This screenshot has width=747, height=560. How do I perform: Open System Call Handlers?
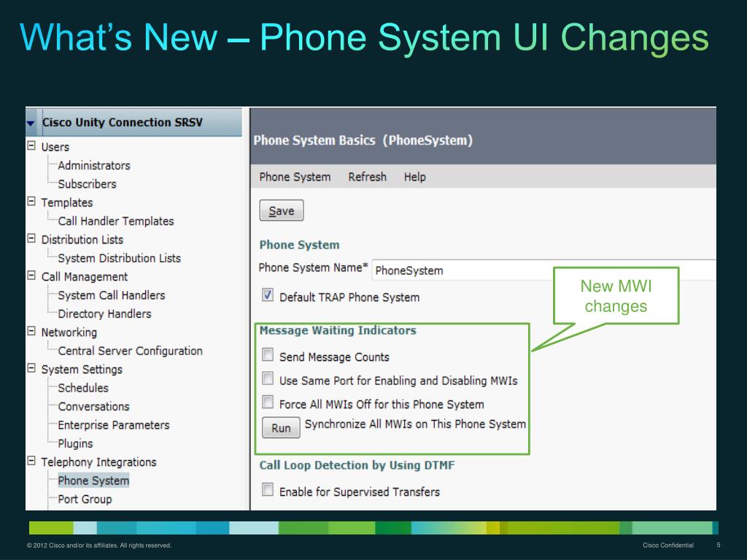point(112,296)
